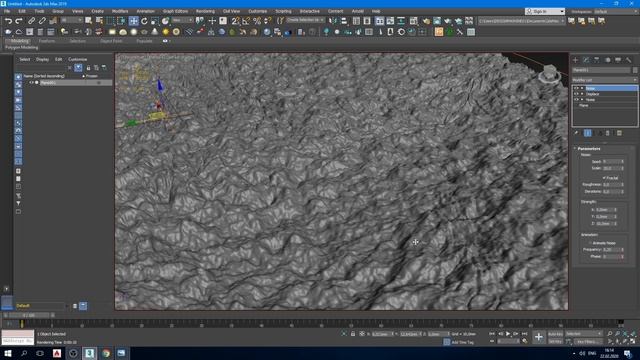This screenshot has width=640, height=360.
Task: Click the object color swatch beside name
Action: coord(635,70)
